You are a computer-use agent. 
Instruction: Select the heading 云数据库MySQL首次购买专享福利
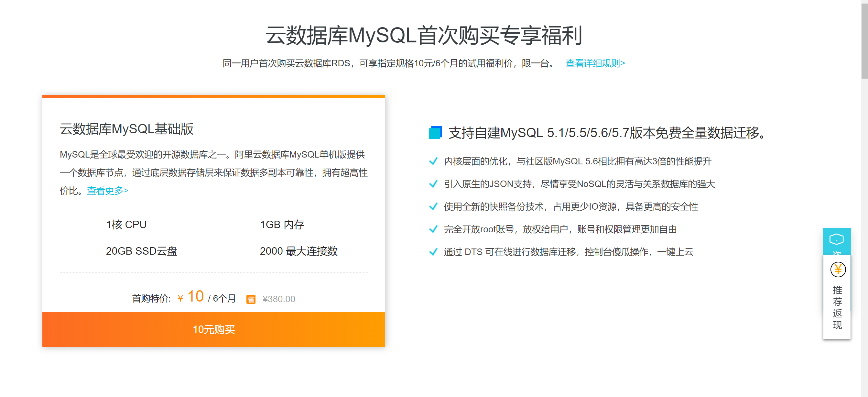click(424, 35)
